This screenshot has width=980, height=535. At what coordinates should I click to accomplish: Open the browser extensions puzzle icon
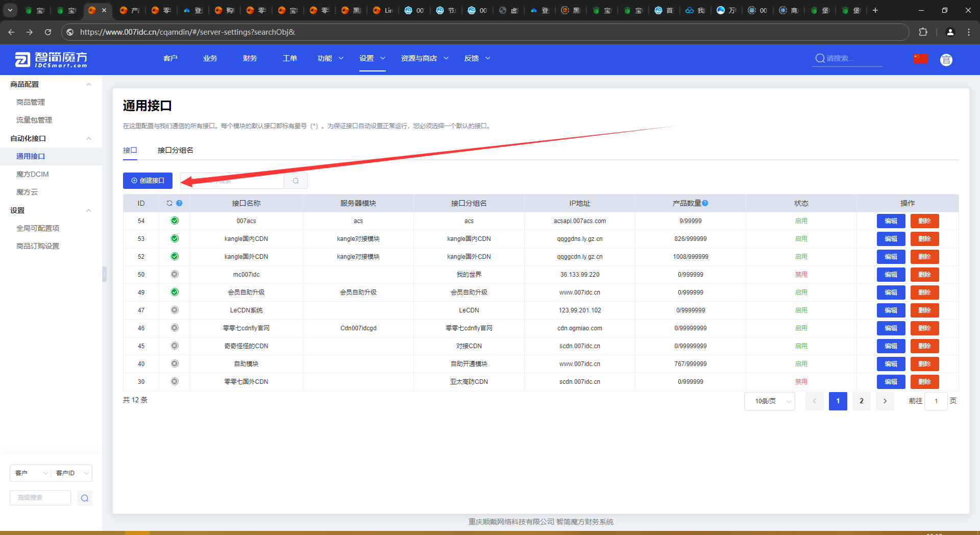click(923, 32)
